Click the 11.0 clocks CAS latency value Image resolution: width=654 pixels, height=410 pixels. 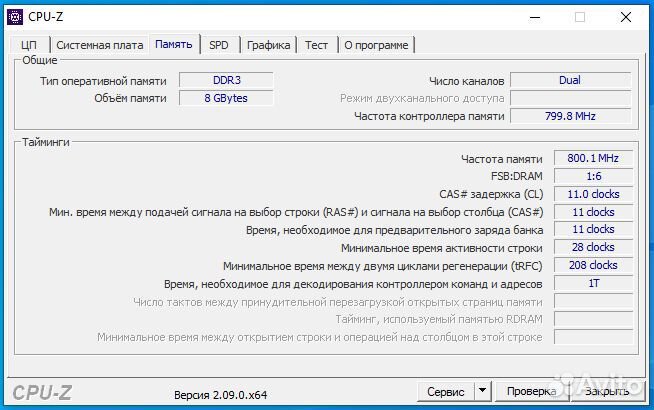pos(593,194)
